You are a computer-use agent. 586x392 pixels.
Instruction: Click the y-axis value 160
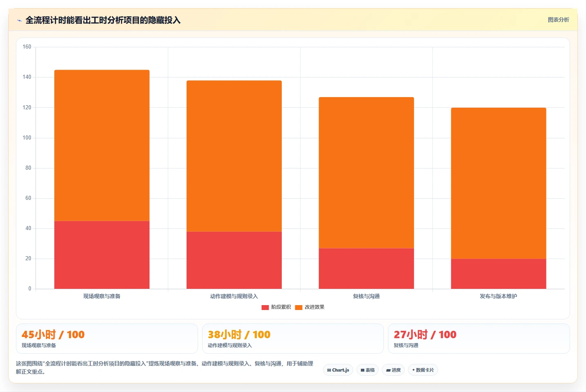(x=27, y=47)
